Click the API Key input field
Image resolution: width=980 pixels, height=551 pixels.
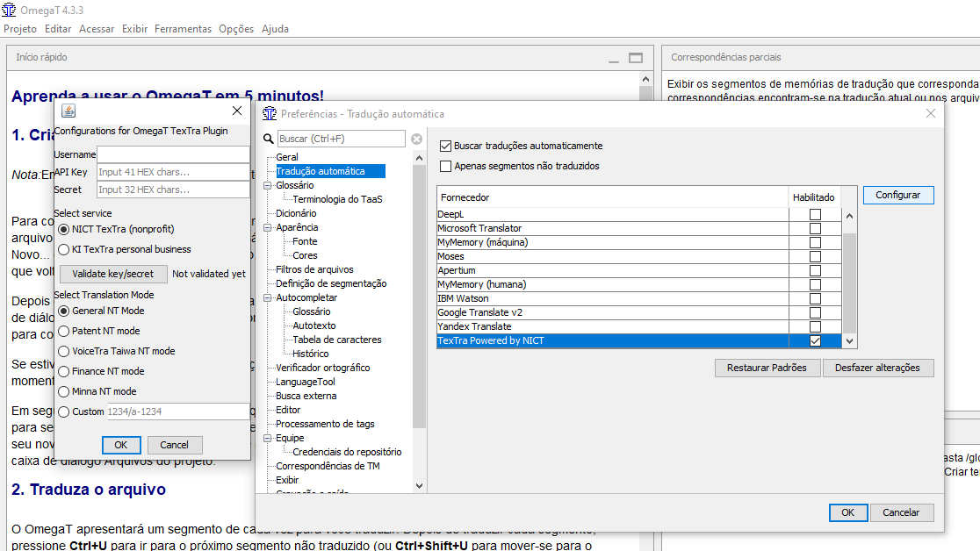[x=173, y=172]
